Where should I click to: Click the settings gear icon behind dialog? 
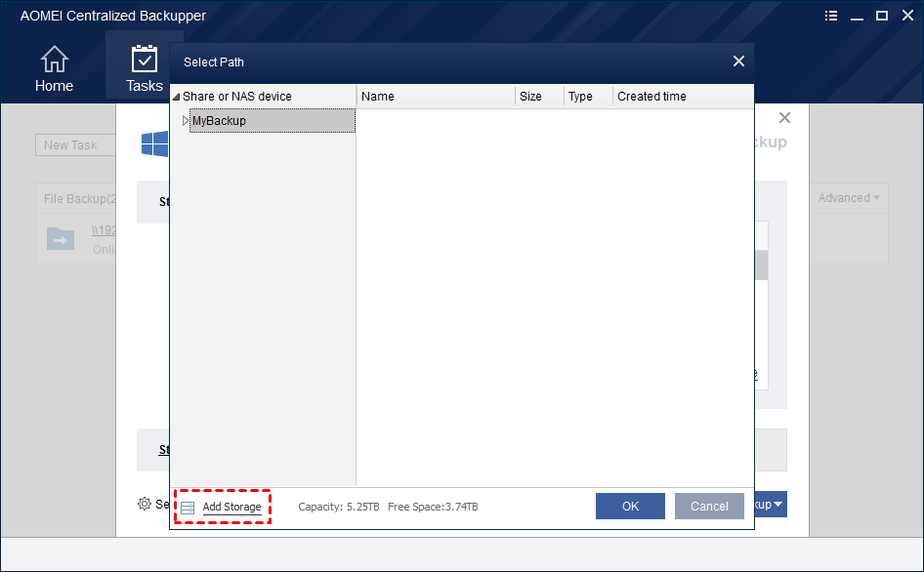click(x=145, y=504)
